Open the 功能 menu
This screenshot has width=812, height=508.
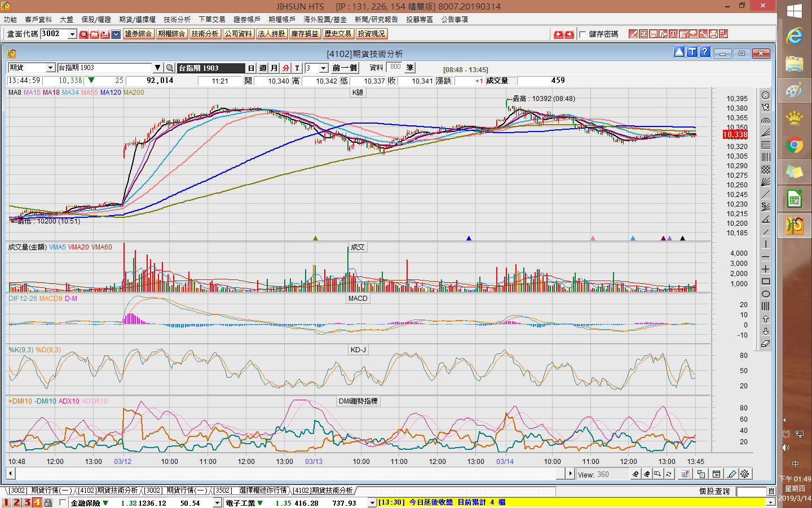click(10, 19)
